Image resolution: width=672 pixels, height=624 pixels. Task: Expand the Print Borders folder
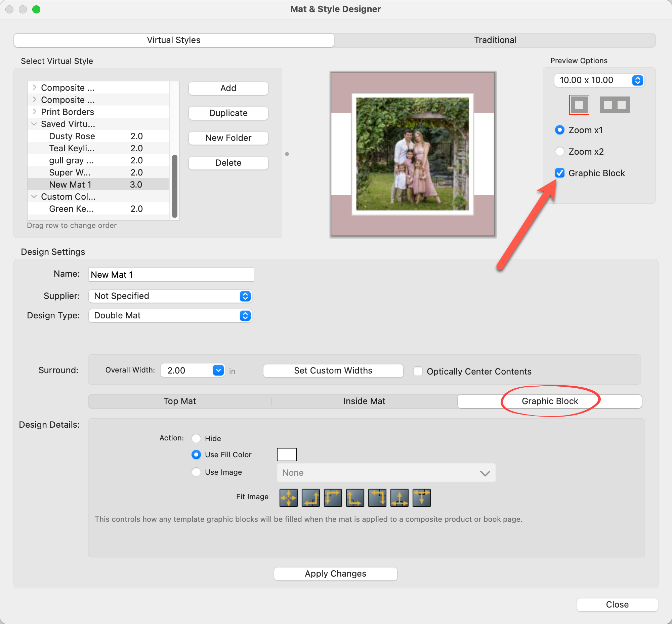pyautogui.click(x=34, y=111)
